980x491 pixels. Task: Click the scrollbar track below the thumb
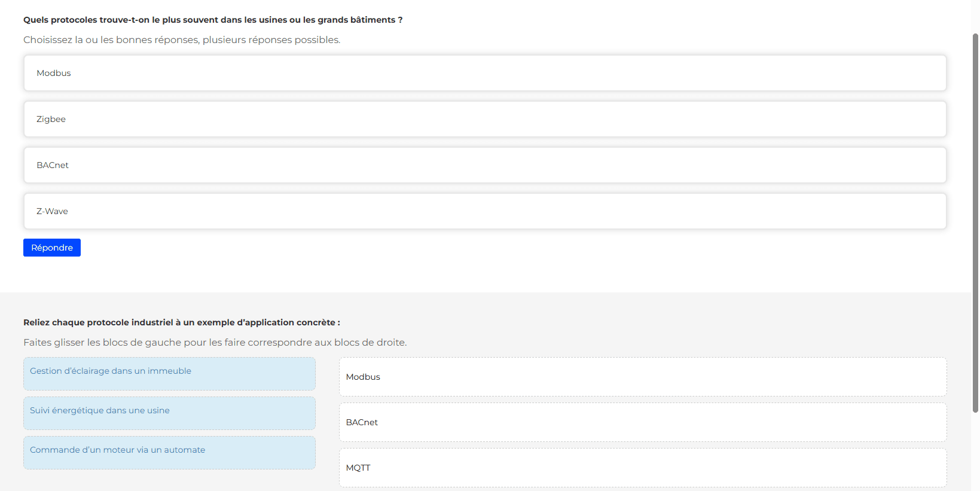975,455
